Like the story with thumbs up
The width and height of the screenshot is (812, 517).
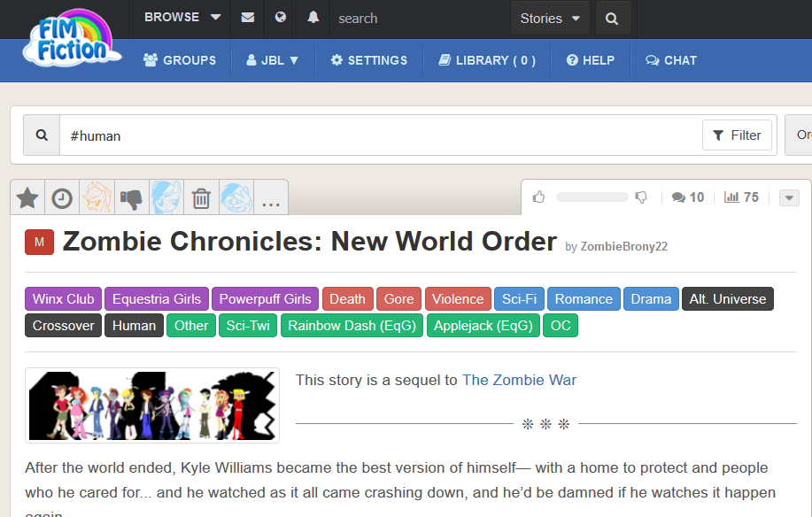click(538, 197)
